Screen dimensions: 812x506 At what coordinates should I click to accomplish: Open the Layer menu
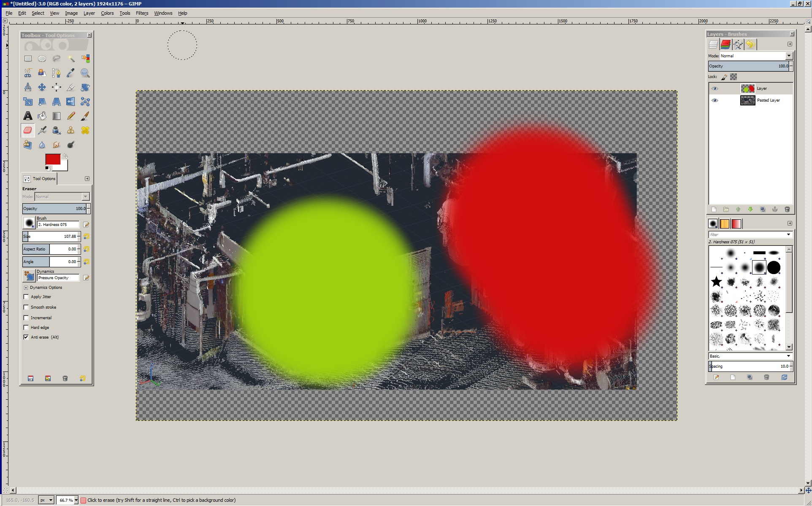(x=89, y=13)
